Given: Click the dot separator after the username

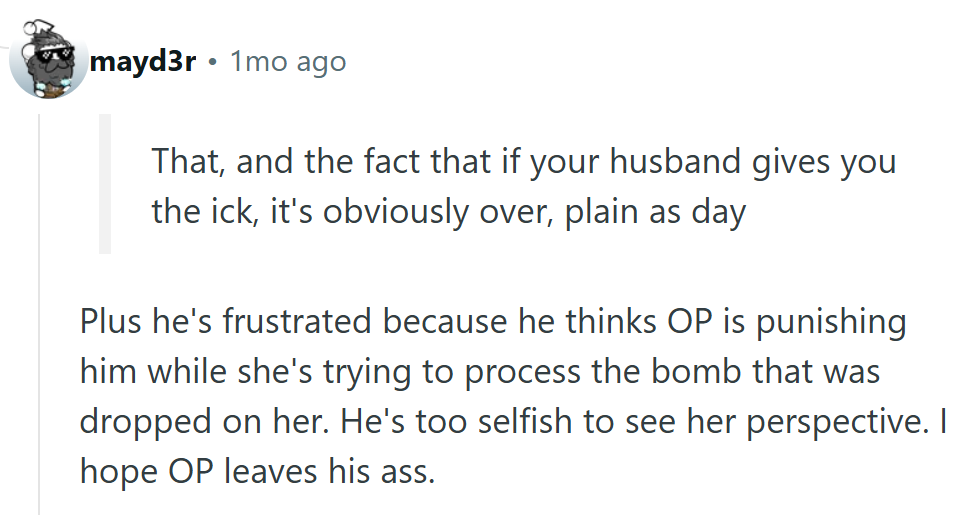Looking at the screenshot, I should coord(213,63).
